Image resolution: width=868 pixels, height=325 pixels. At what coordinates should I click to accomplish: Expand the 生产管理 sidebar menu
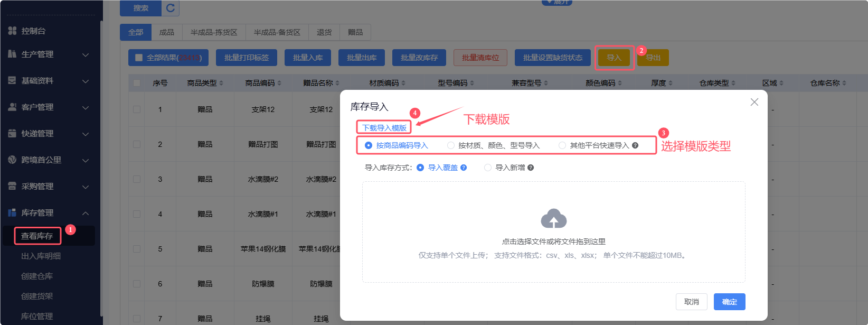click(86, 54)
